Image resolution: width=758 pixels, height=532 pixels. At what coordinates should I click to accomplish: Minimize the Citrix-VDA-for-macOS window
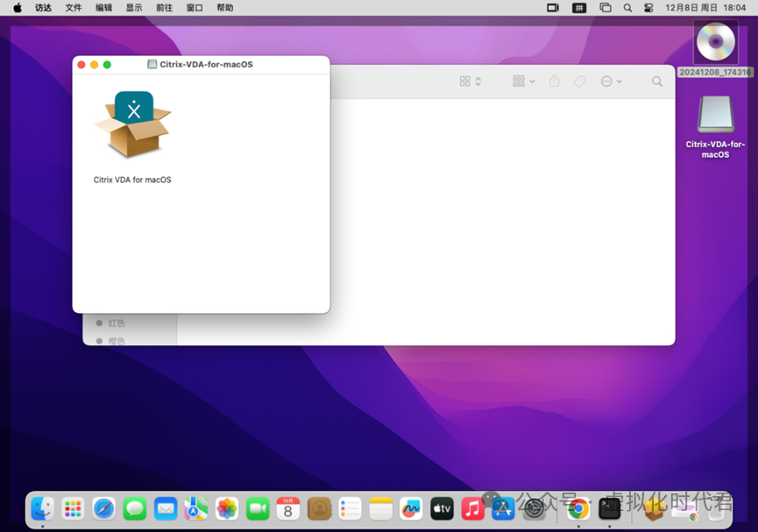coord(95,65)
